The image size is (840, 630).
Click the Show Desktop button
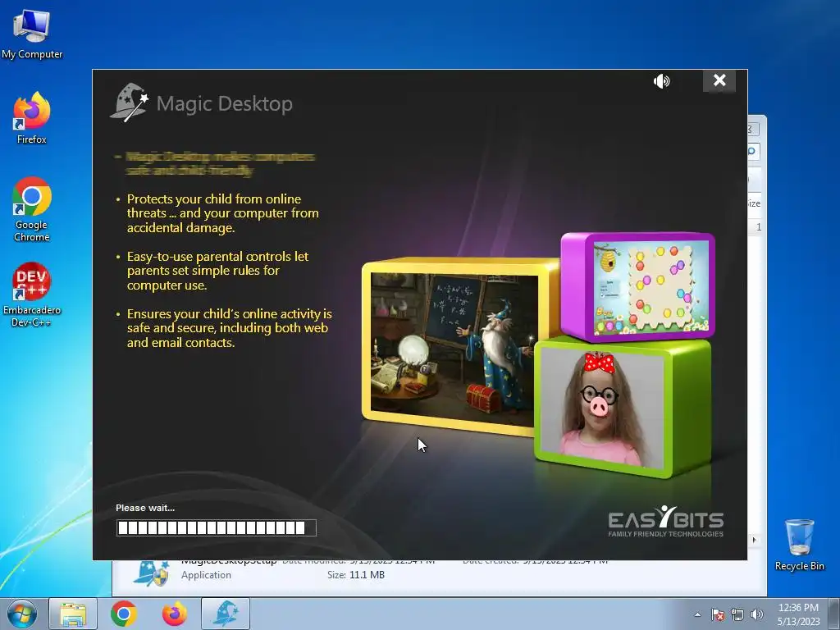(834, 614)
